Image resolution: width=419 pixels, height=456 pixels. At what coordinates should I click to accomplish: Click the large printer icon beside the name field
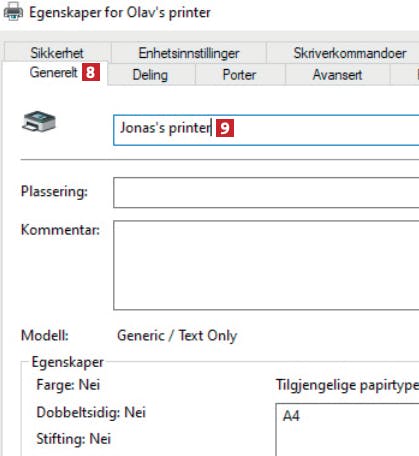click(39, 121)
